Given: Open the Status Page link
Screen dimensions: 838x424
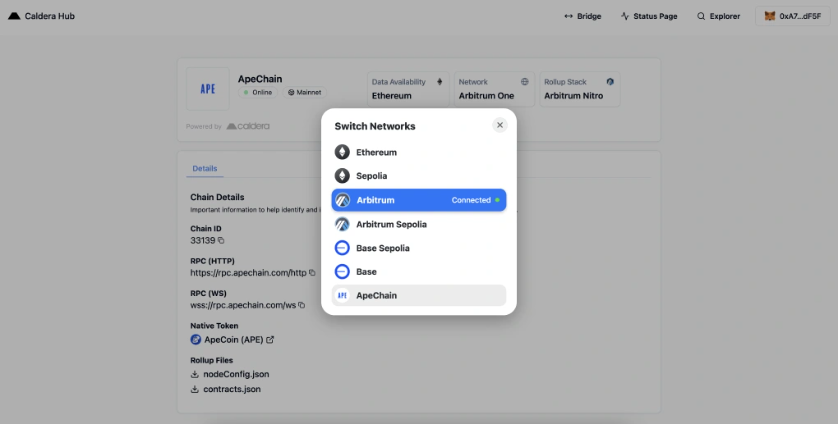Looking at the screenshot, I should 649,16.
